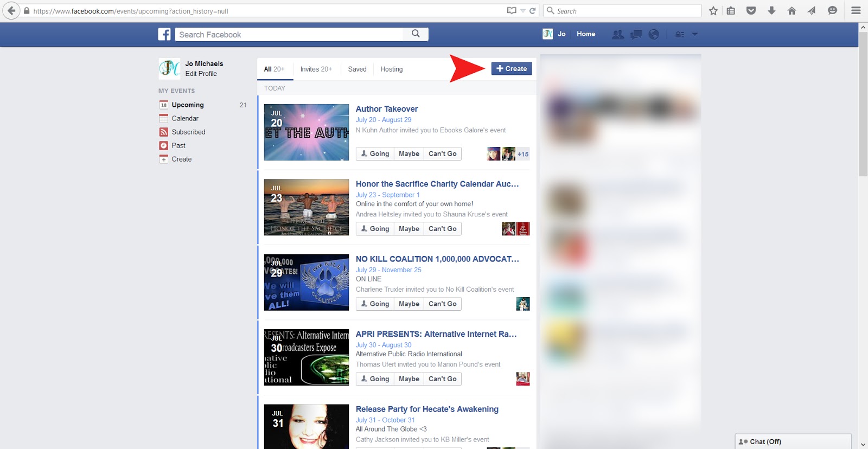Open Chat (Off) bar at bottom
This screenshot has width=868, height=449.
793,441
